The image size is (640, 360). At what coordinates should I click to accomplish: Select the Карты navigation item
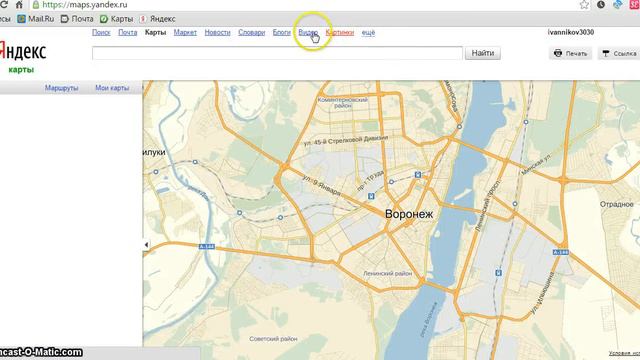click(155, 32)
